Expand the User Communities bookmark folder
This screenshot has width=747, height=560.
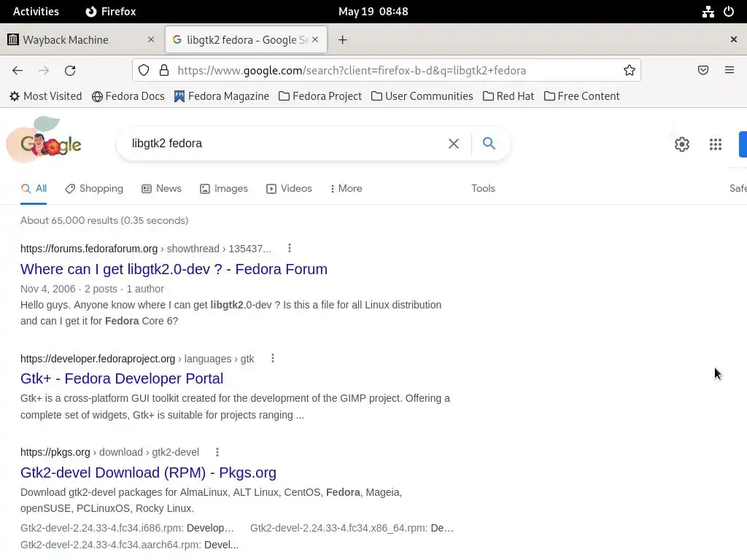point(422,96)
